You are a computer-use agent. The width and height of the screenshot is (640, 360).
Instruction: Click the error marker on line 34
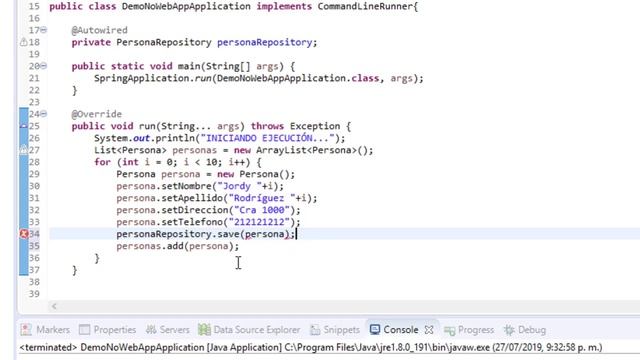click(x=24, y=234)
